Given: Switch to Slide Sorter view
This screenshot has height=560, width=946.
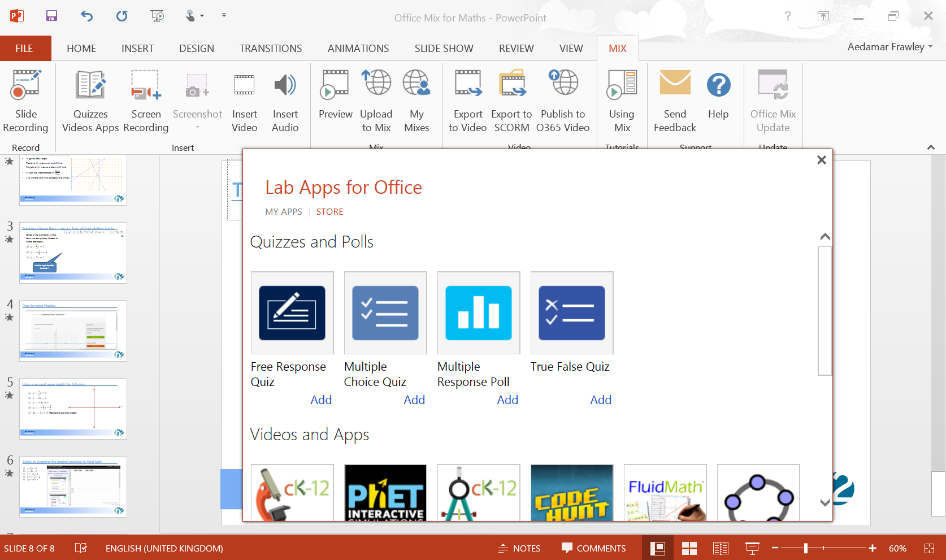Looking at the screenshot, I should point(689,548).
